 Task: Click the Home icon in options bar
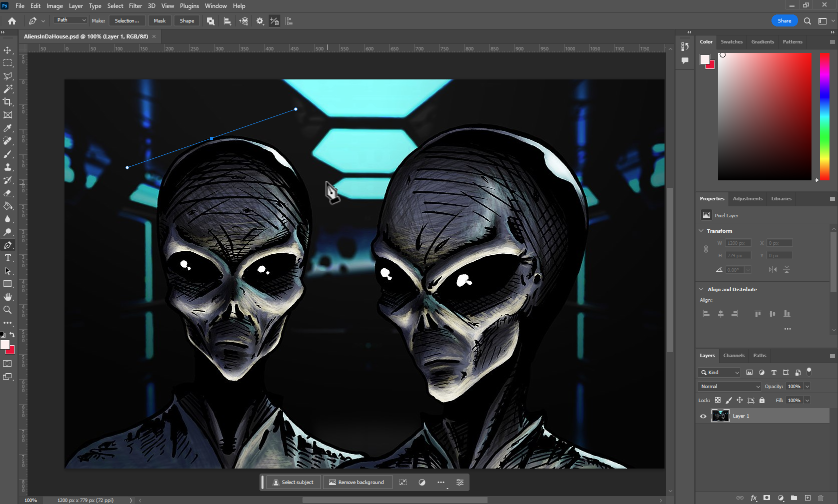pos(12,21)
